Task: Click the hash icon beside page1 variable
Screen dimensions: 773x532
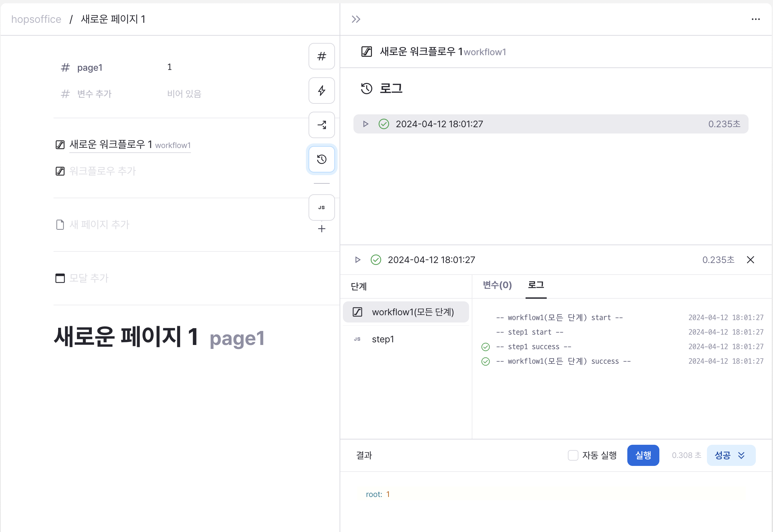Action: click(65, 68)
